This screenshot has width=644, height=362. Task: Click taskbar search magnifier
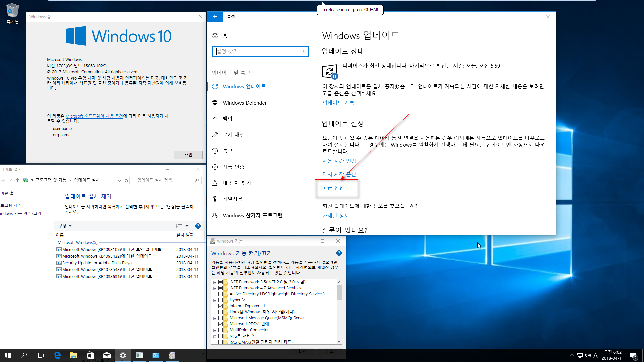pos(24,355)
